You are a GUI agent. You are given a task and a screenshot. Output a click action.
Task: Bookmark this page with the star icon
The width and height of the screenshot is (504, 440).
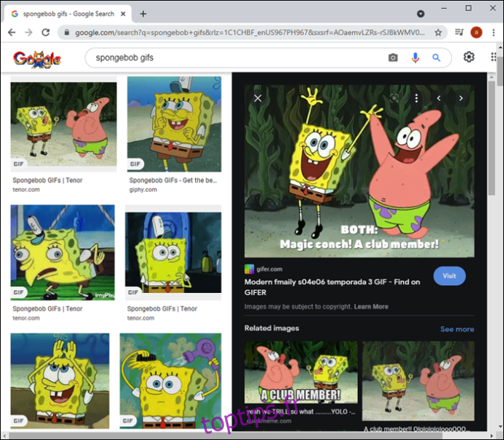click(438, 32)
